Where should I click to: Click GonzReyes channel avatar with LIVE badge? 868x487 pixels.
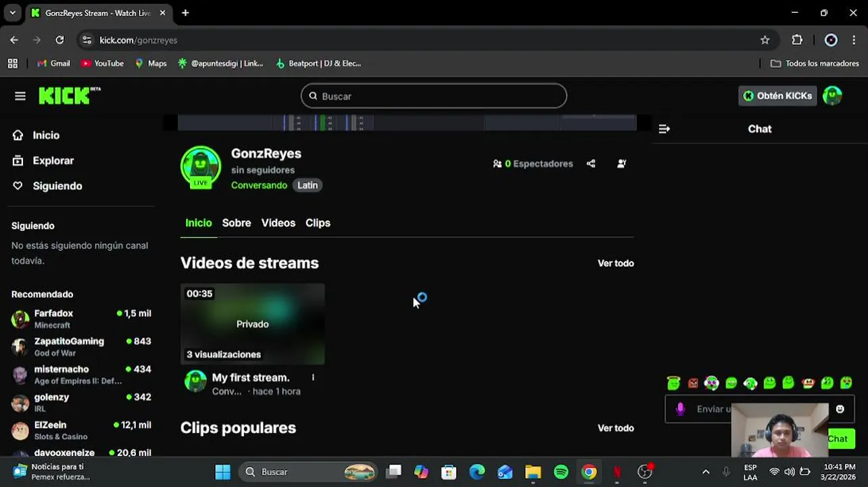tap(200, 166)
